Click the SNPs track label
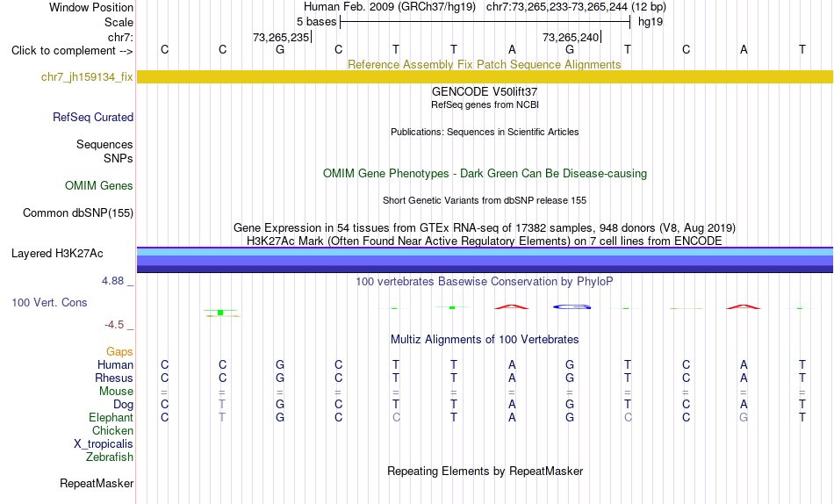834x504 pixels. coord(119,158)
